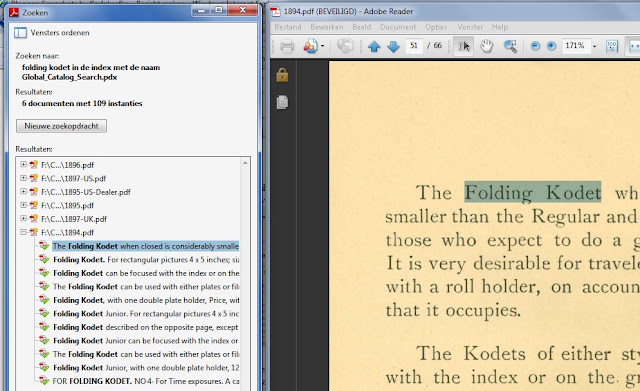Click the Nieuwe zoekopdracht button

click(61, 126)
